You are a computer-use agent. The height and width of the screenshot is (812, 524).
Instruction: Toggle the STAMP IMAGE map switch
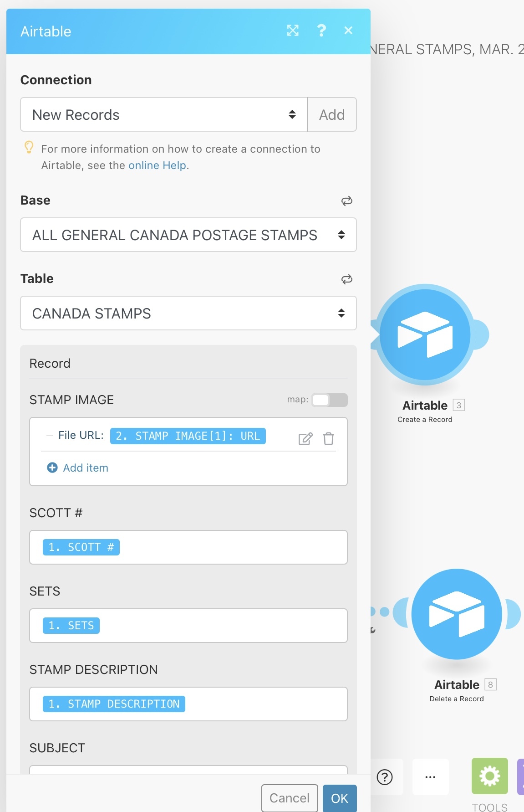[x=330, y=400]
